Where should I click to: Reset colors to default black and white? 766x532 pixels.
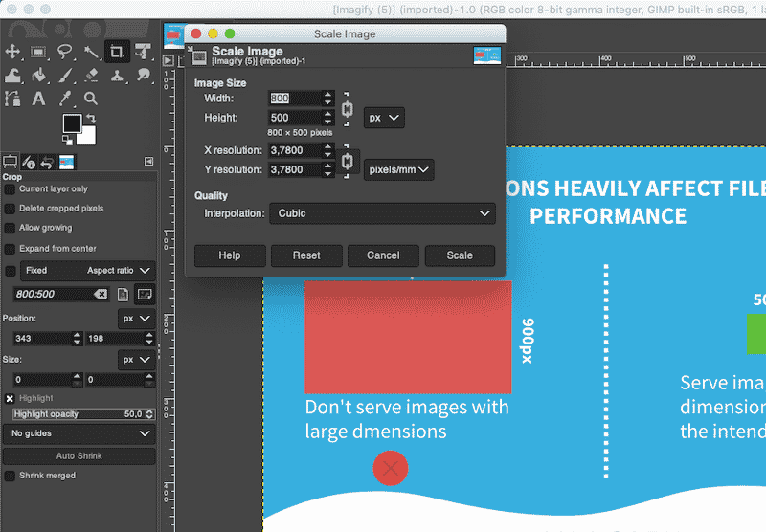pos(67,141)
